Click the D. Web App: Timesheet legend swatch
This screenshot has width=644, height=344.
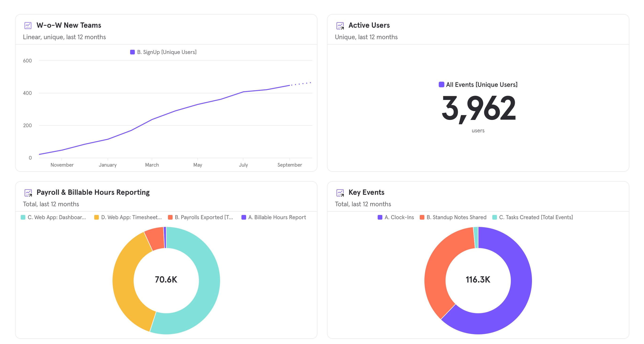pos(97,217)
